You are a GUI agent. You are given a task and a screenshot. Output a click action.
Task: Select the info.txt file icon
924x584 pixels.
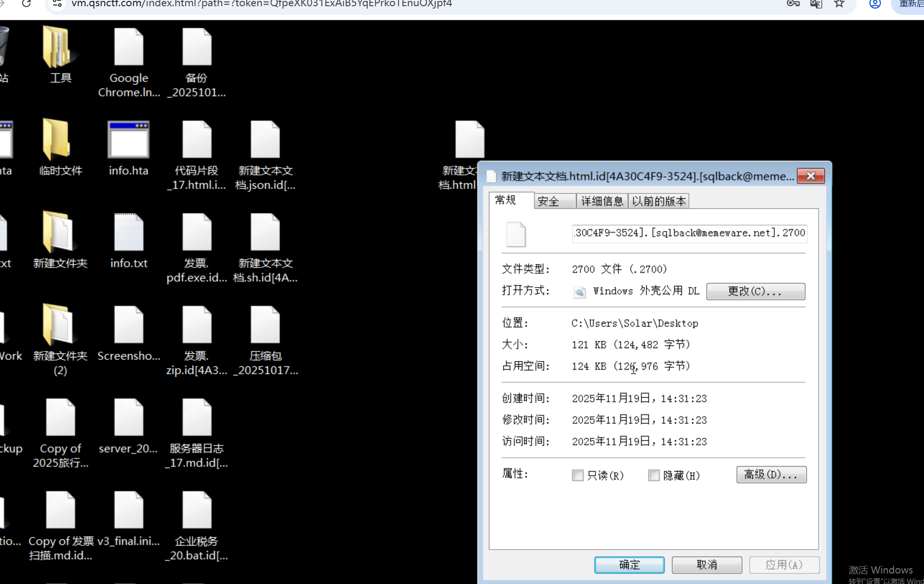coord(128,233)
